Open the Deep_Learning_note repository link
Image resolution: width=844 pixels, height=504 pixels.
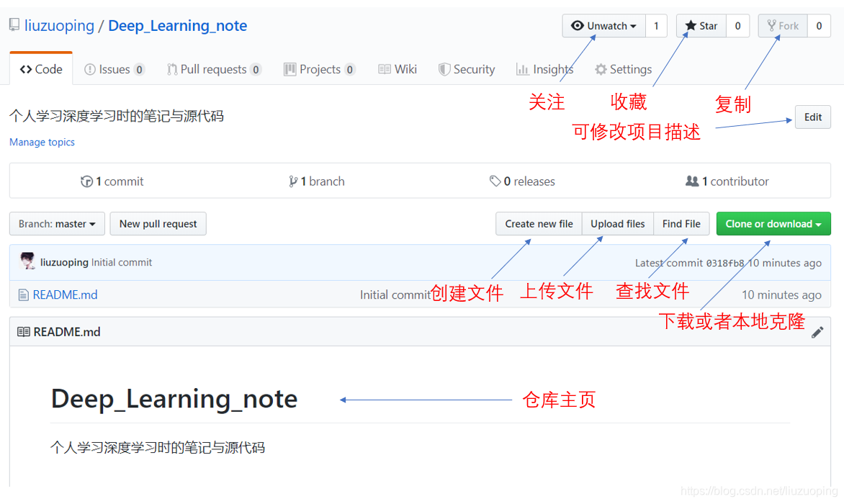pyautogui.click(x=178, y=26)
